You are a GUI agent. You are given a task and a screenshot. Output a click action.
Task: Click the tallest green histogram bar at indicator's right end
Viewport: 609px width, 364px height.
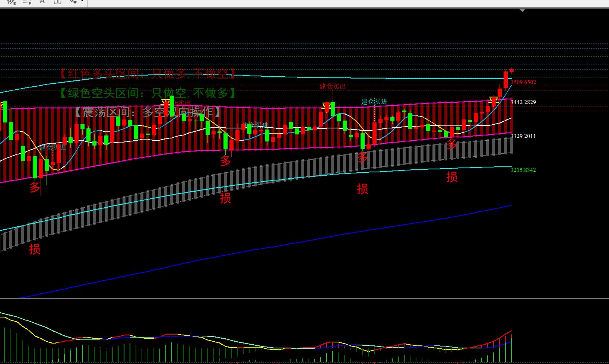click(511, 348)
